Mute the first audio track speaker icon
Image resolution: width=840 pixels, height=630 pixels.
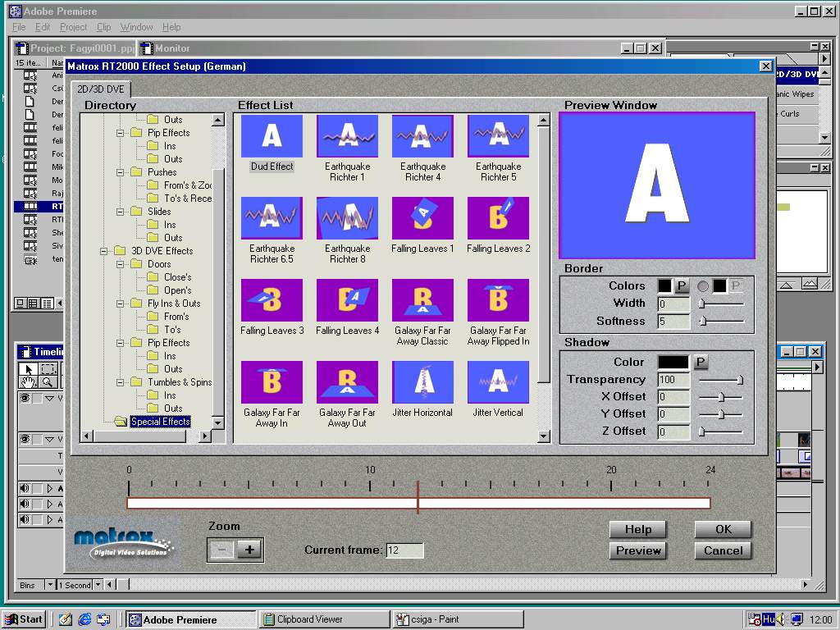tap(25, 489)
